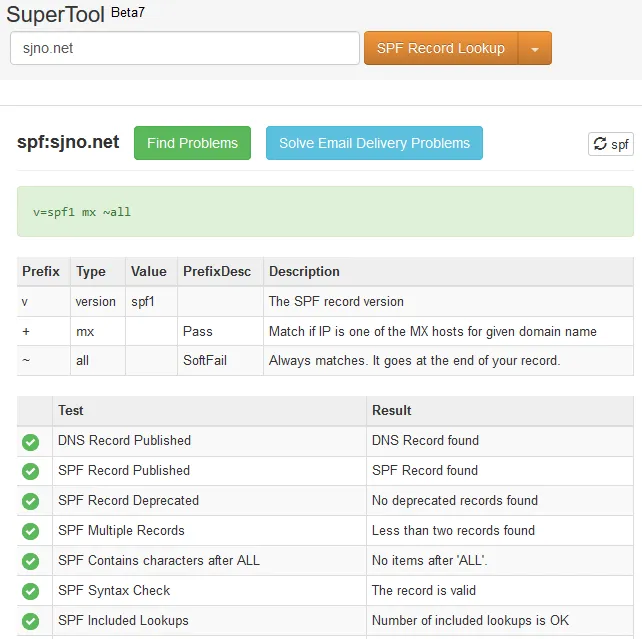Click the check icon beside SPF Record Deprecated
Viewport: 642px width, 639px height.
tap(31, 501)
